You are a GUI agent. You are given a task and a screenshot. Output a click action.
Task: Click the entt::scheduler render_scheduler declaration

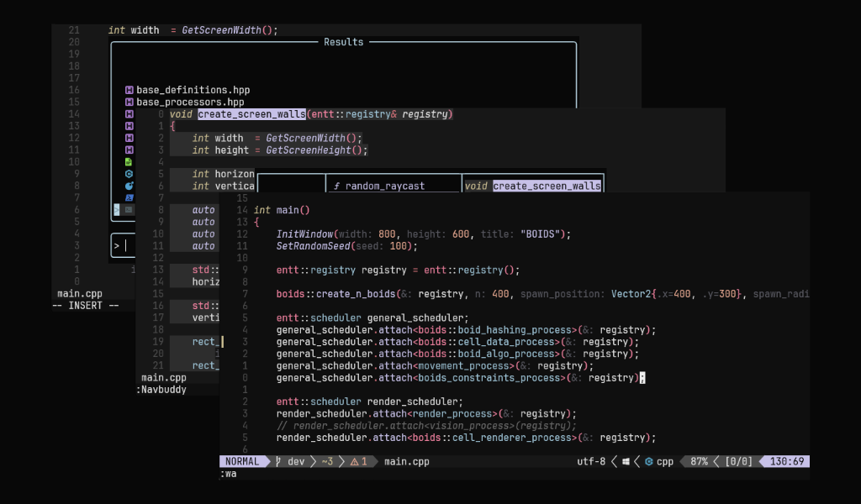[x=370, y=402]
